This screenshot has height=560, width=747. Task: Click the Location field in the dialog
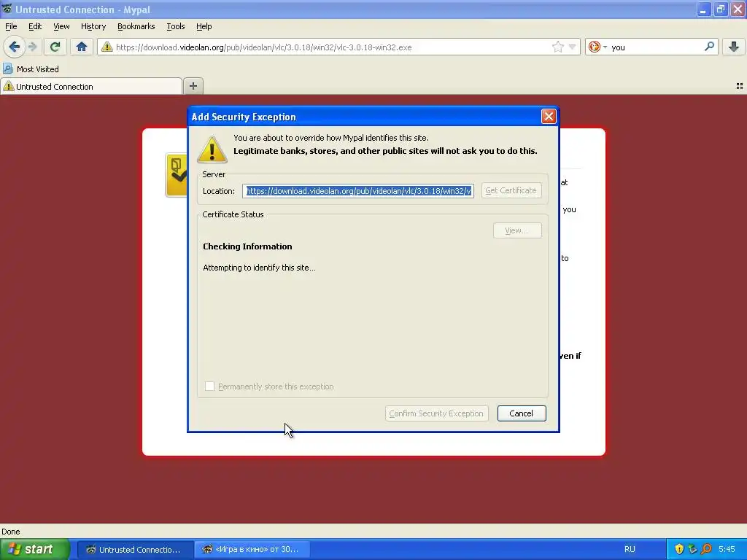(357, 191)
